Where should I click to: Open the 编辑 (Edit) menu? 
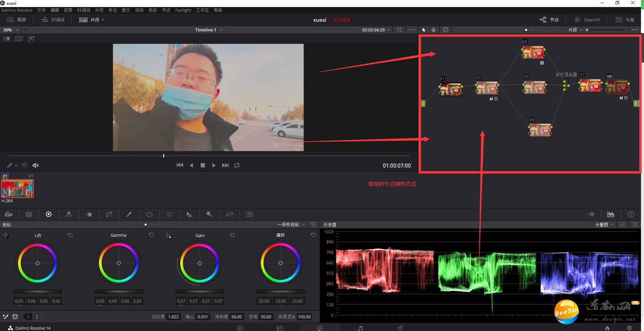(55, 10)
